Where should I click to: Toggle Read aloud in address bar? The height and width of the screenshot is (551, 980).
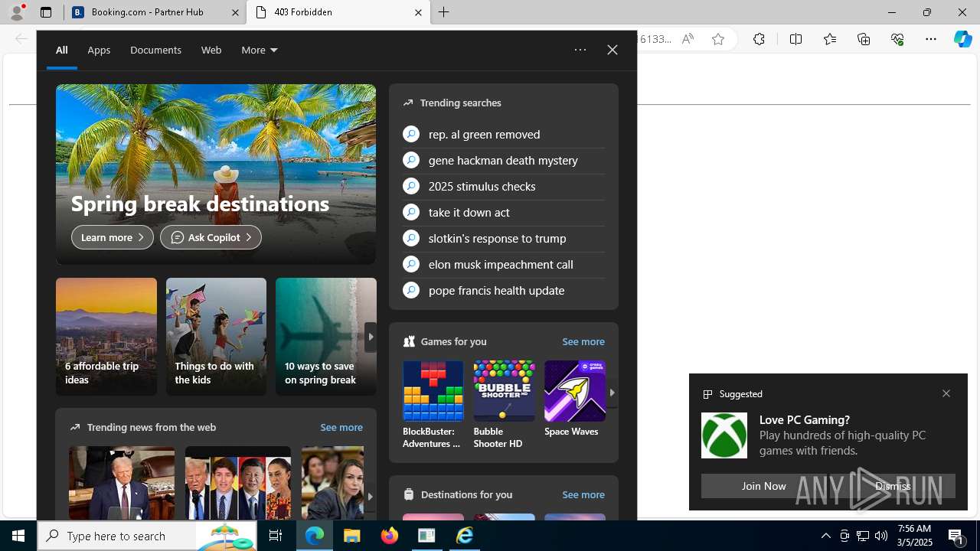(688, 39)
